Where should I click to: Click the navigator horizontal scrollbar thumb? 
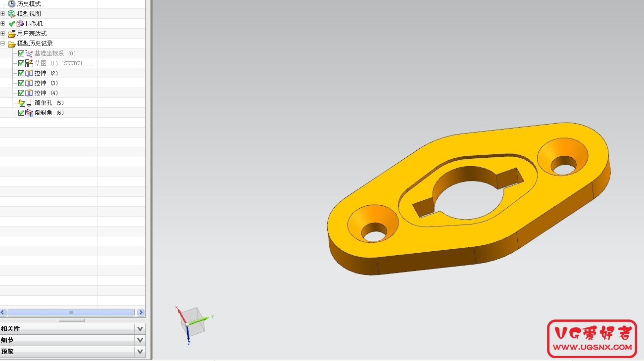(x=71, y=313)
